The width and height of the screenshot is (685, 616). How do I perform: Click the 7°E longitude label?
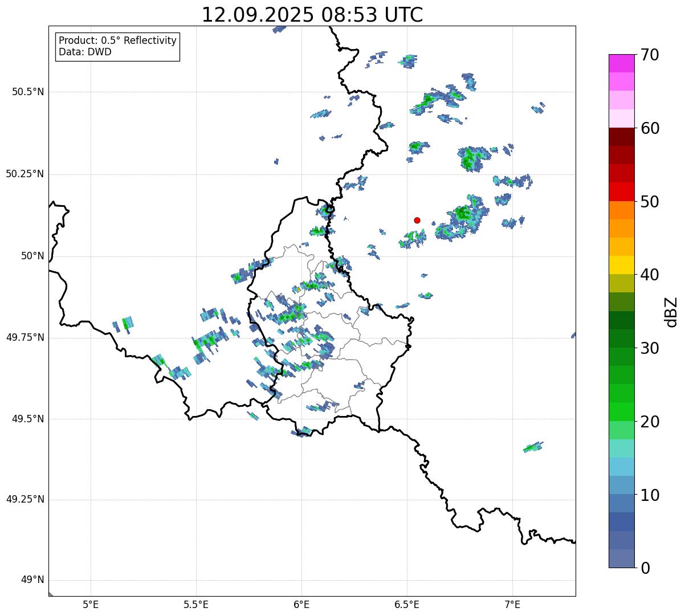tap(512, 604)
